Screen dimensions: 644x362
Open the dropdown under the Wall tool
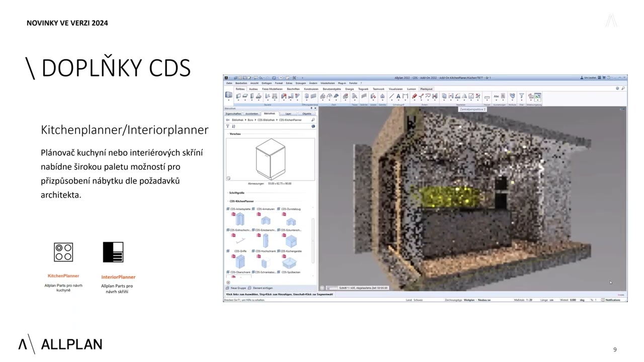pos(238,101)
